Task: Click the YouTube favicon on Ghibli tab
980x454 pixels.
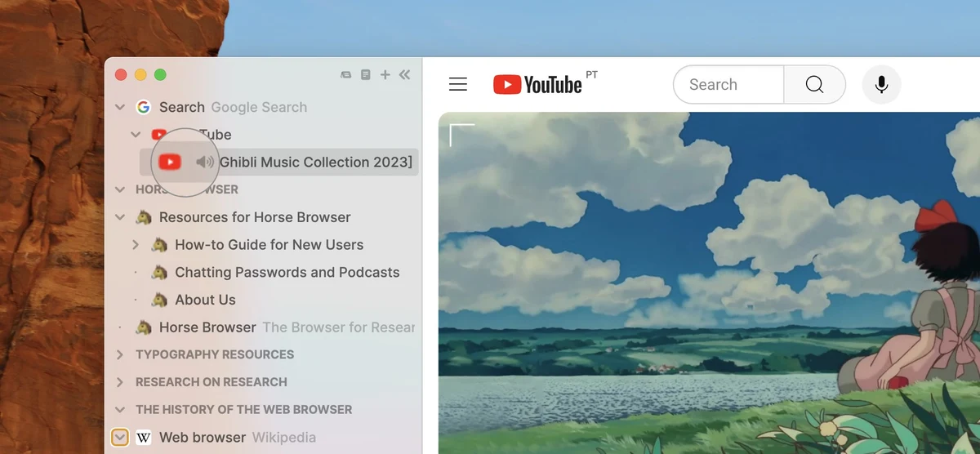Action: pos(170,162)
